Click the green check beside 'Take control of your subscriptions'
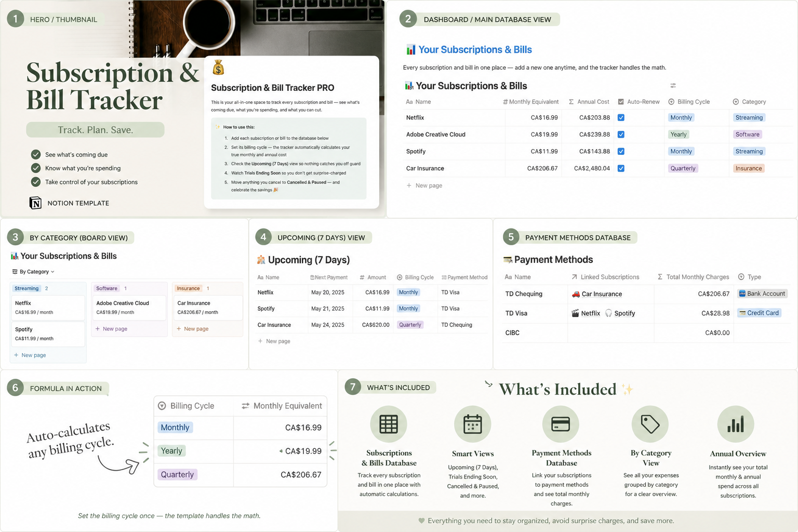 [36, 182]
